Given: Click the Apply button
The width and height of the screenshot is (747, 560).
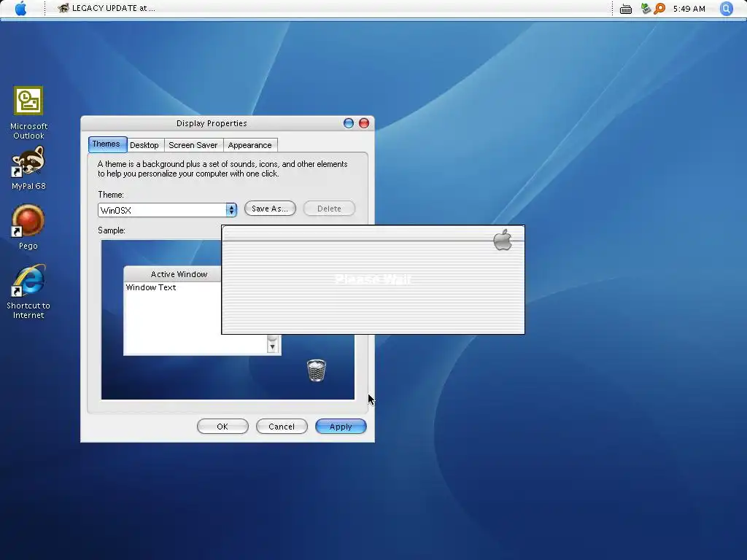Looking at the screenshot, I should [x=341, y=426].
